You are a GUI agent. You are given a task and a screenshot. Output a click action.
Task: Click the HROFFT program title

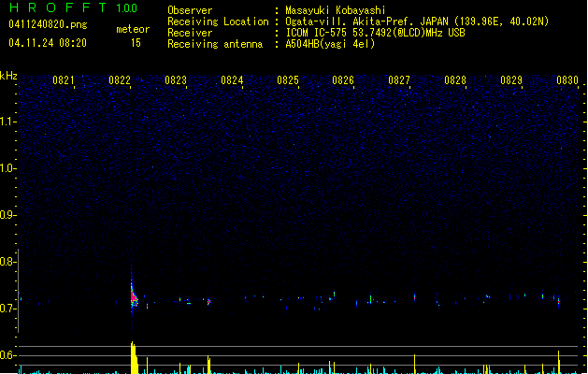point(59,7)
